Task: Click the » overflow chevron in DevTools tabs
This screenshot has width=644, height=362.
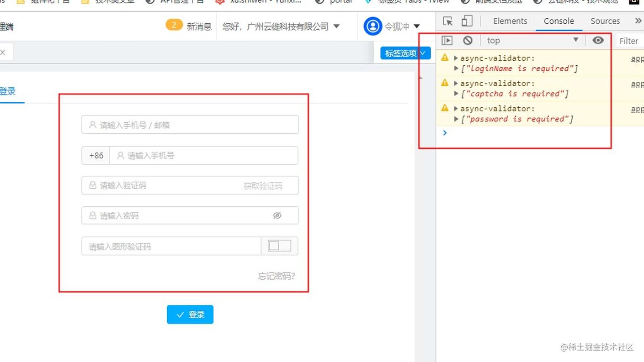Action: [638, 21]
